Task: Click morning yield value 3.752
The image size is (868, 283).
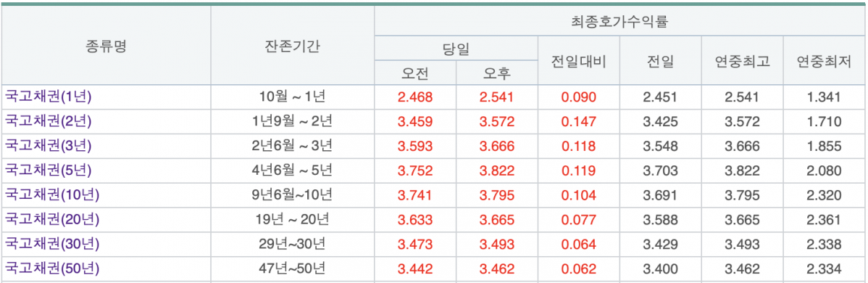Action: pyautogui.click(x=415, y=171)
